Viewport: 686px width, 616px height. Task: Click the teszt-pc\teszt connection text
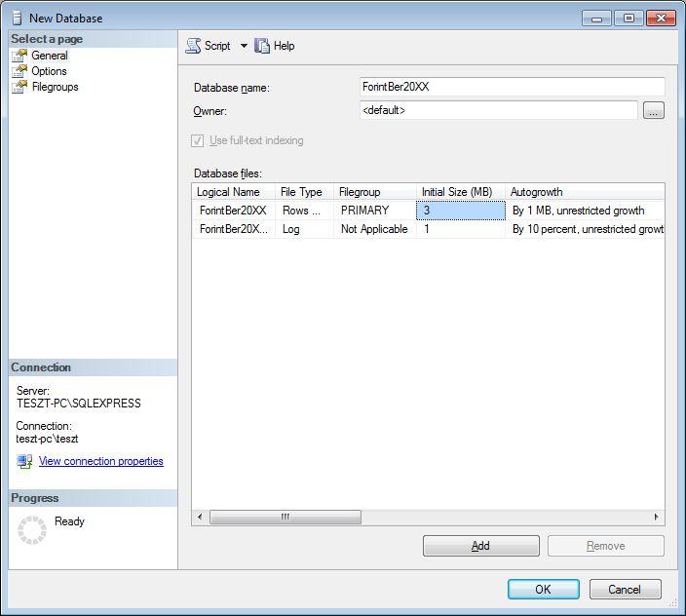point(47,439)
